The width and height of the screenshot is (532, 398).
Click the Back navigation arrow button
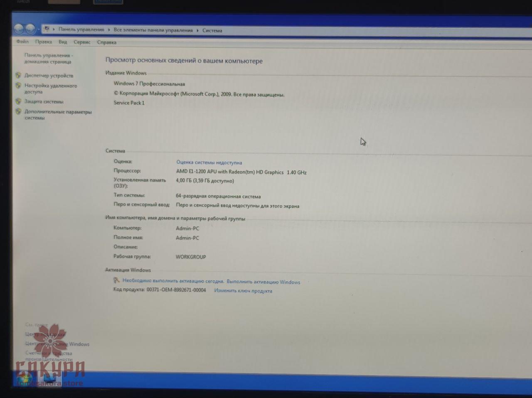[19, 29]
